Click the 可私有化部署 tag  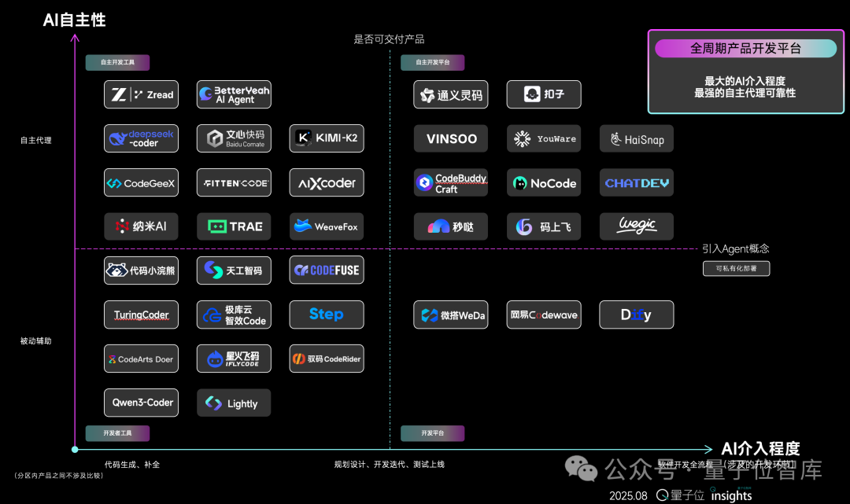click(x=736, y=268)
